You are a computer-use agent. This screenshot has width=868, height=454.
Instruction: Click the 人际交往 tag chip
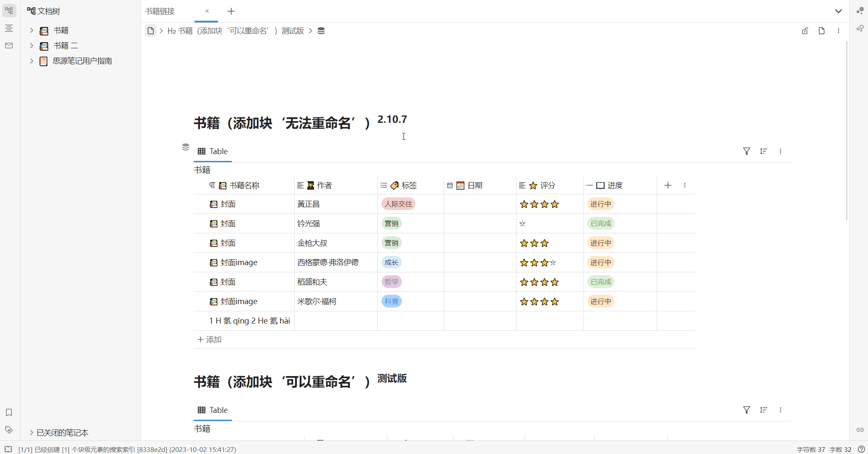point(398,204)
